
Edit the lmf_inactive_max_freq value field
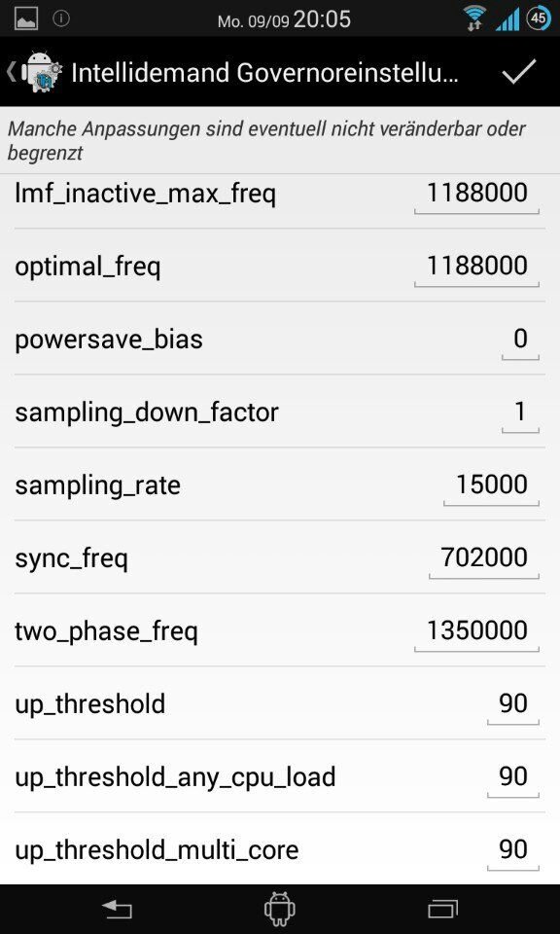click(x=476, y=195)
